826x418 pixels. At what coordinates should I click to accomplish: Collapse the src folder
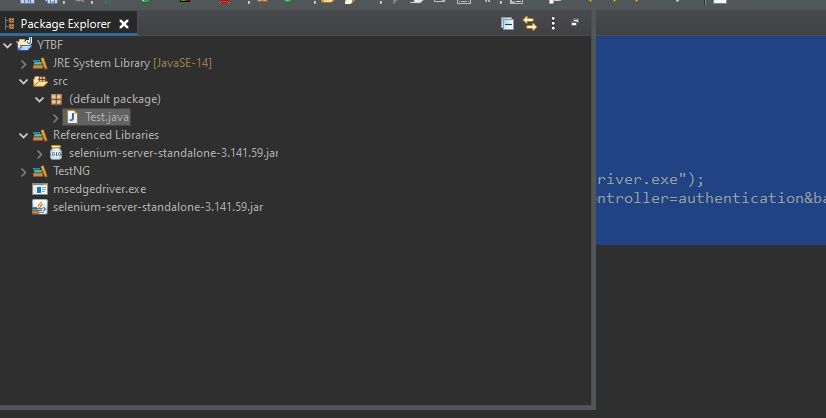[x=23, y=81]
